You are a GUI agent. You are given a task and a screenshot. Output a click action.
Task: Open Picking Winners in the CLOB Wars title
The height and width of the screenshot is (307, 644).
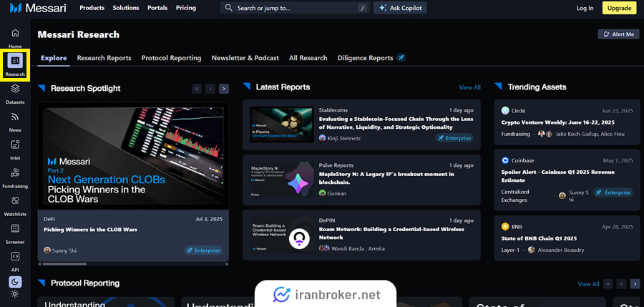tap(90, 230)
